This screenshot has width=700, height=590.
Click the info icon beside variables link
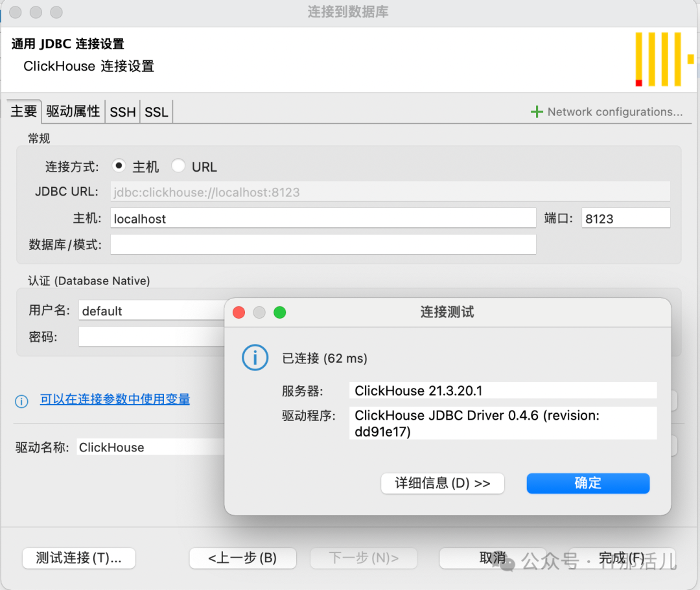point(21,402)
